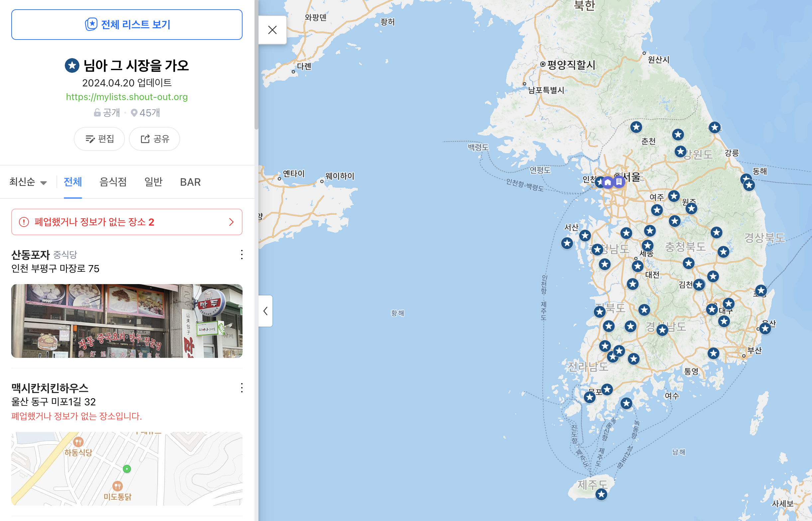Click the 하동식당 marker in map preview

tap(78, 442)
